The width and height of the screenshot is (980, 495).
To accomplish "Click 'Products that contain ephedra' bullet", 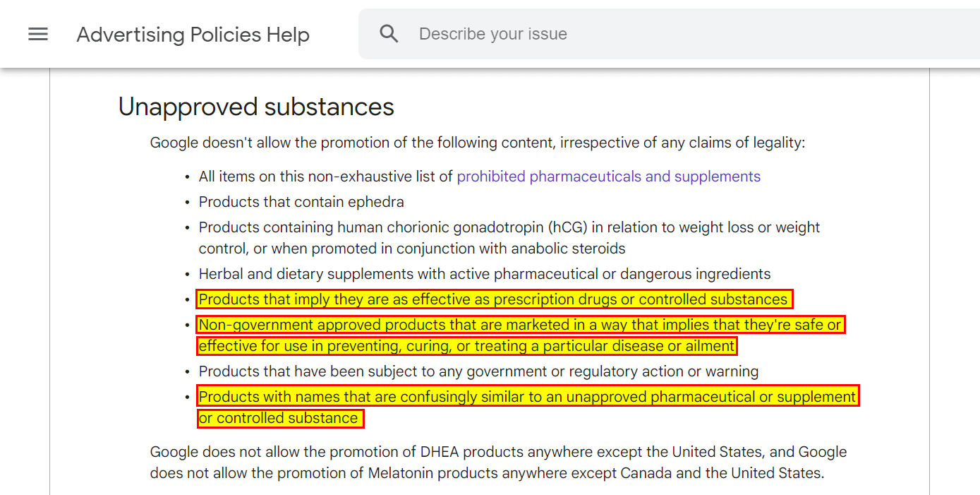I will click(x=301, y=202).
